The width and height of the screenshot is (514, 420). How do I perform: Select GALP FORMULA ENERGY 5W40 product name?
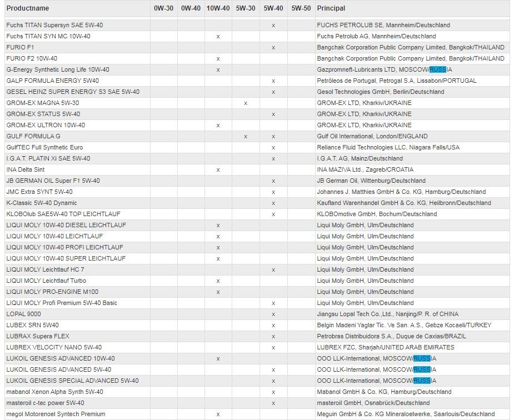pyautogui.click(x=52, y=81)
